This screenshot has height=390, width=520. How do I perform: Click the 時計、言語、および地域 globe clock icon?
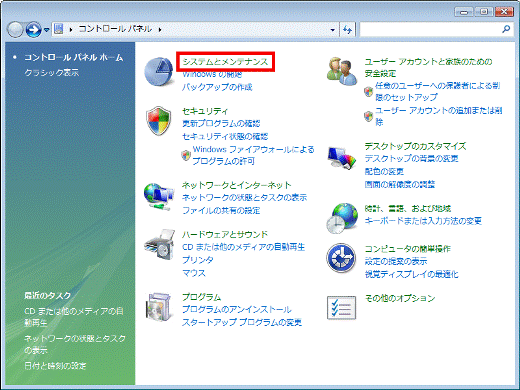[x=342, y=218]
